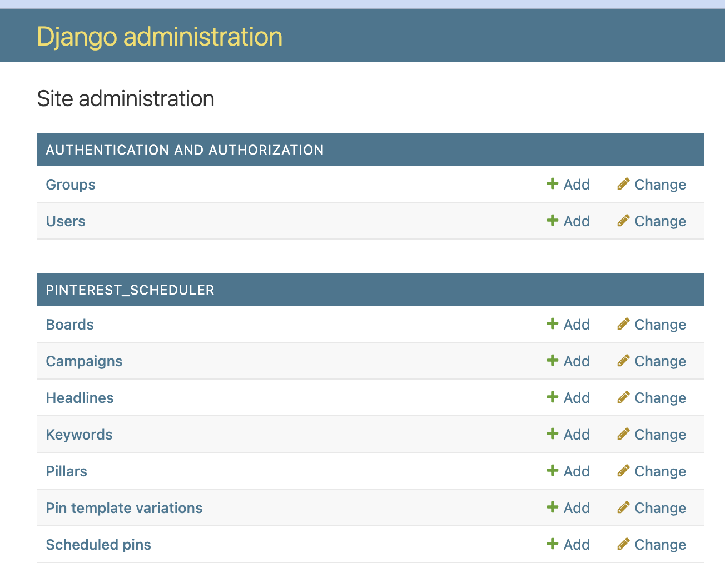Click the Add text for Groups
This screenshot has width=725, height=588.
pos(577,185)
